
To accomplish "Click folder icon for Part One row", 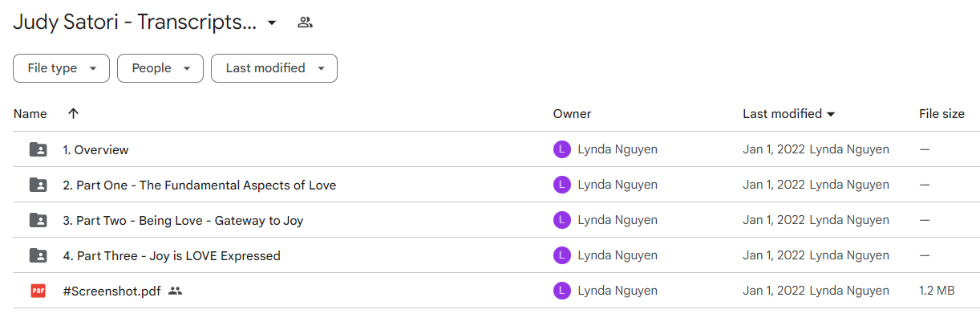I will pyautogui.click(x=38, y=185).
